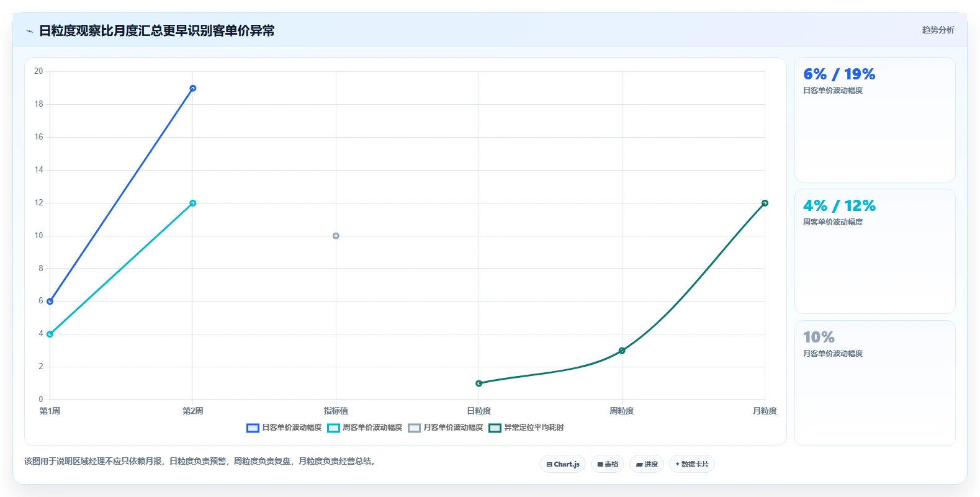Click the 趋势分析 label in header
This screenshot has height=497, width=980.
click(x=938, y=30)
